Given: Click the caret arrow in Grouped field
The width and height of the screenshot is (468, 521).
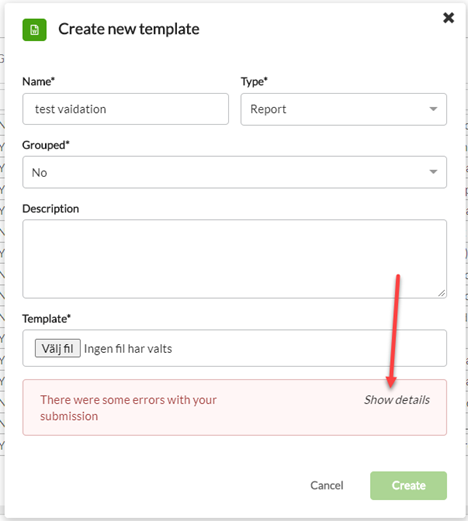Looking at the screenshot, I should pyautogui.click(x=433, y=172).
